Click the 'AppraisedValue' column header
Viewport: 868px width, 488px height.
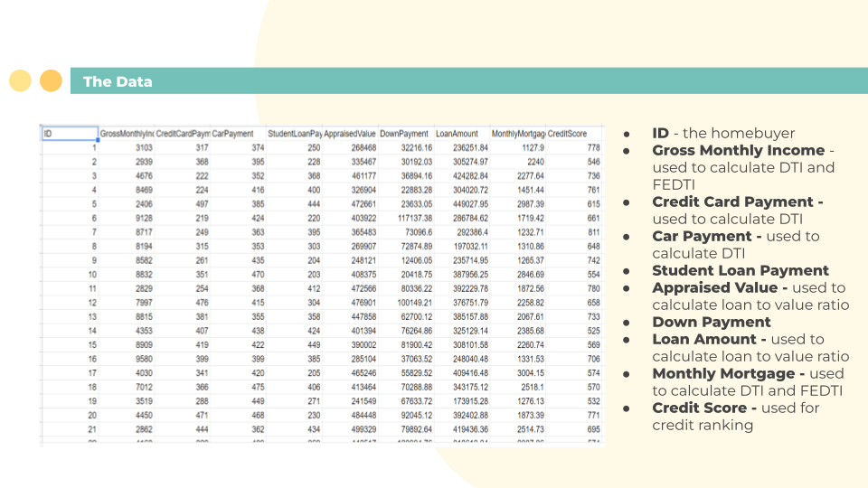pos(350,134)
